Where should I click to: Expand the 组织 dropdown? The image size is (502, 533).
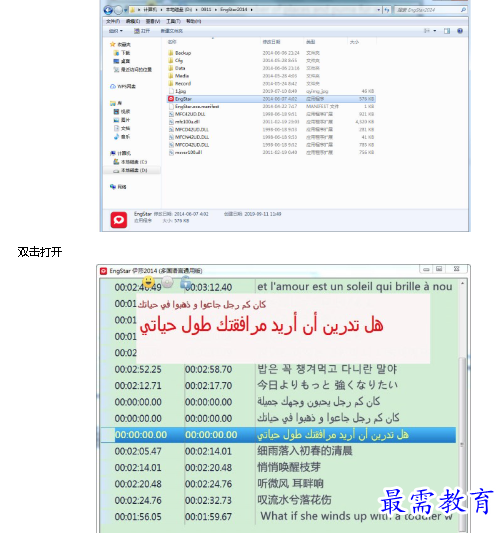pyautogui.click(x=116, y=31)
